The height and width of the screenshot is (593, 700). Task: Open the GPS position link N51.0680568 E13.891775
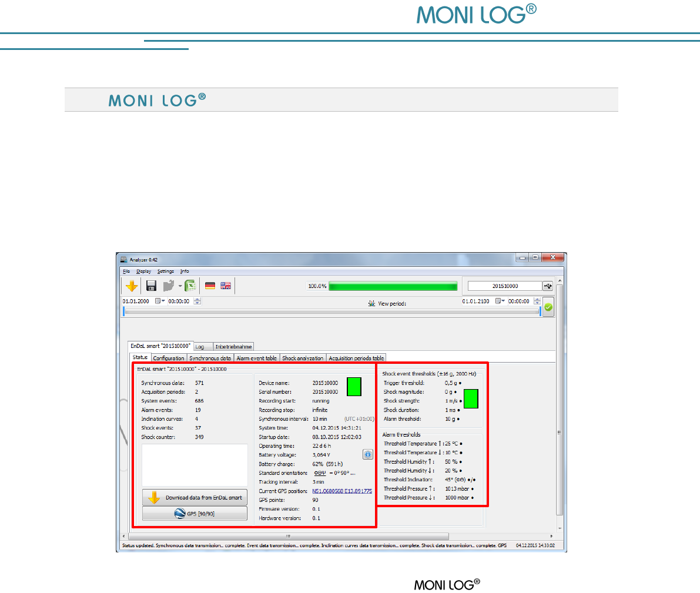tap(342, 491)
